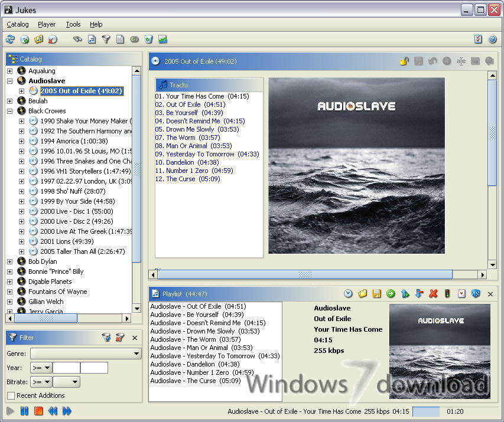Click the add disc toolbar icon
Image resolution: width=504 pixels, height=422 pixels.
click(x=24, y=40)
